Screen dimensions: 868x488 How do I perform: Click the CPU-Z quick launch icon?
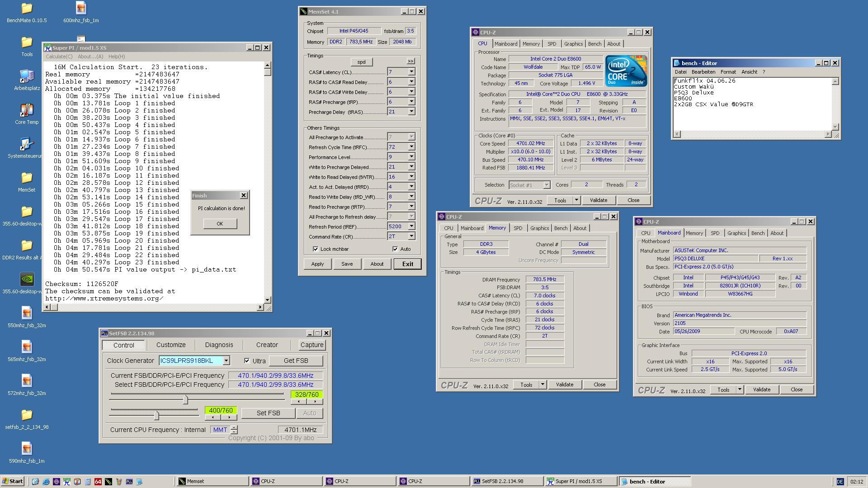[x=57, y=482]
